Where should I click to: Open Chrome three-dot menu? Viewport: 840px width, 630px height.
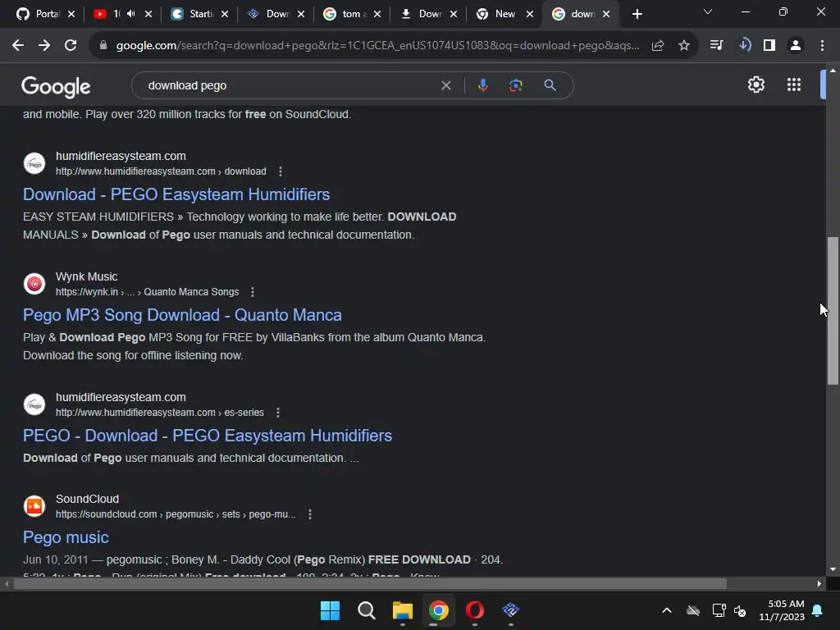click(x=822, y=46)
